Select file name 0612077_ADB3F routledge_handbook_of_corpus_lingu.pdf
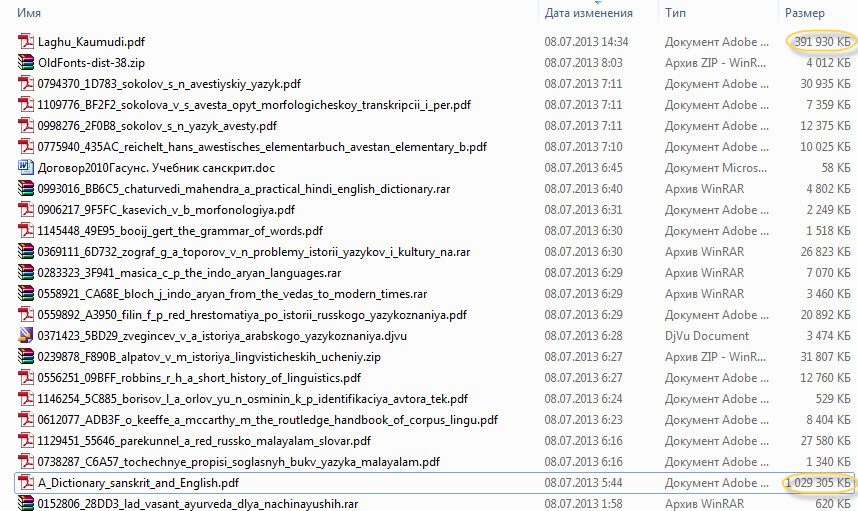This screenshot has height=511, width=858. point(268,420)
